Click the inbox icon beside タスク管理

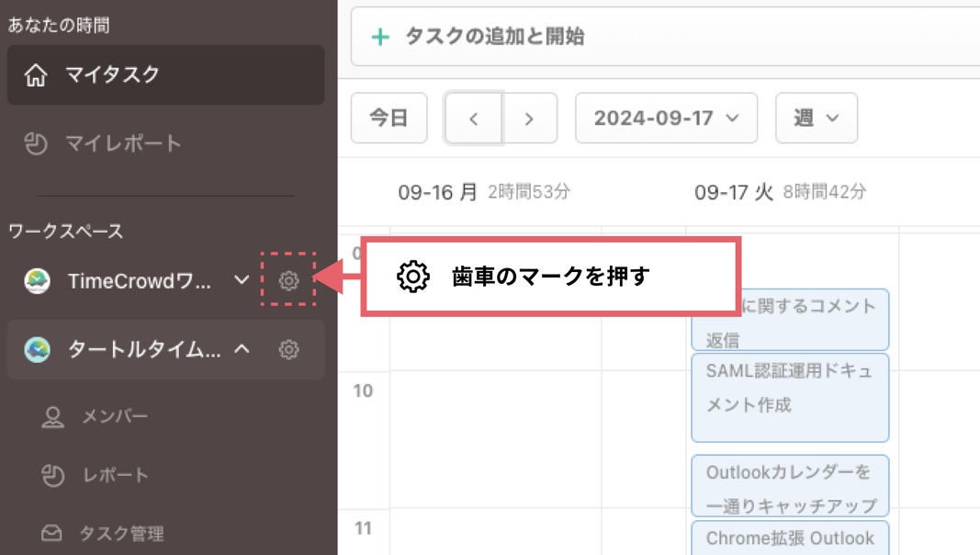pos(52,533)
